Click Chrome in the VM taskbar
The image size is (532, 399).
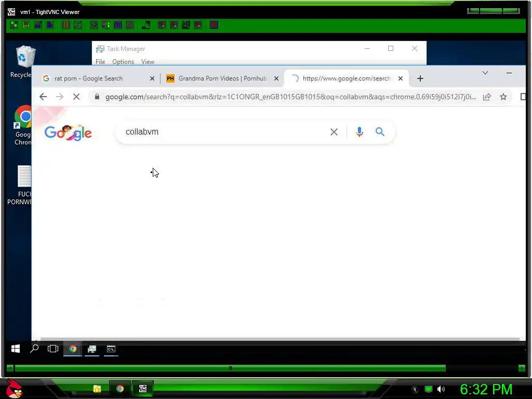pyautogui.click(x=73, y=349)
